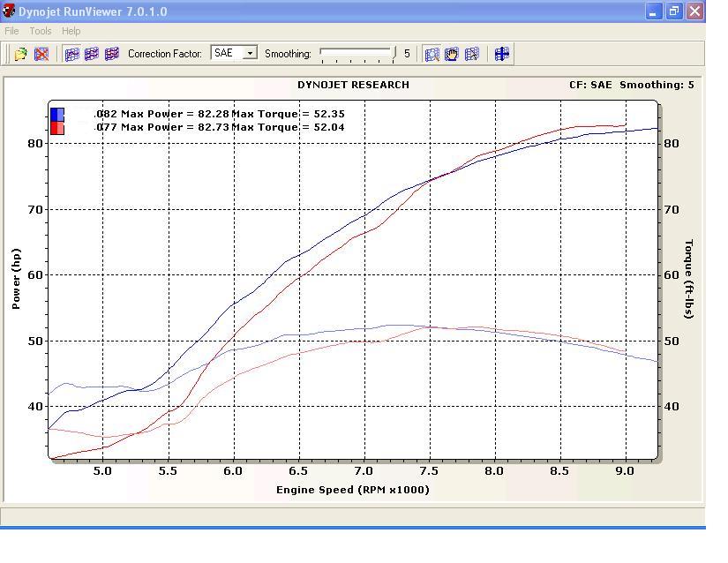The image size is (728, 563).
Task: Click the 80 tick label on Power axis
Action: coord(35,144)
